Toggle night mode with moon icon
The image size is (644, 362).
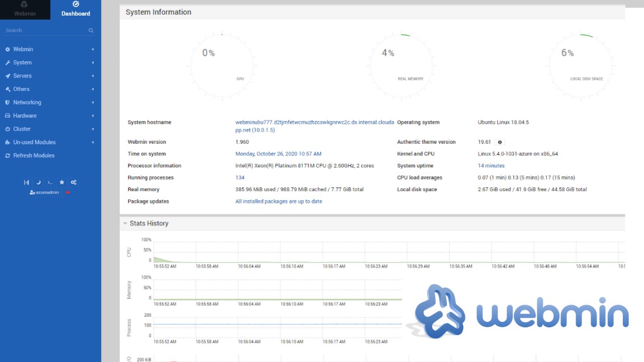coord(38,183)
